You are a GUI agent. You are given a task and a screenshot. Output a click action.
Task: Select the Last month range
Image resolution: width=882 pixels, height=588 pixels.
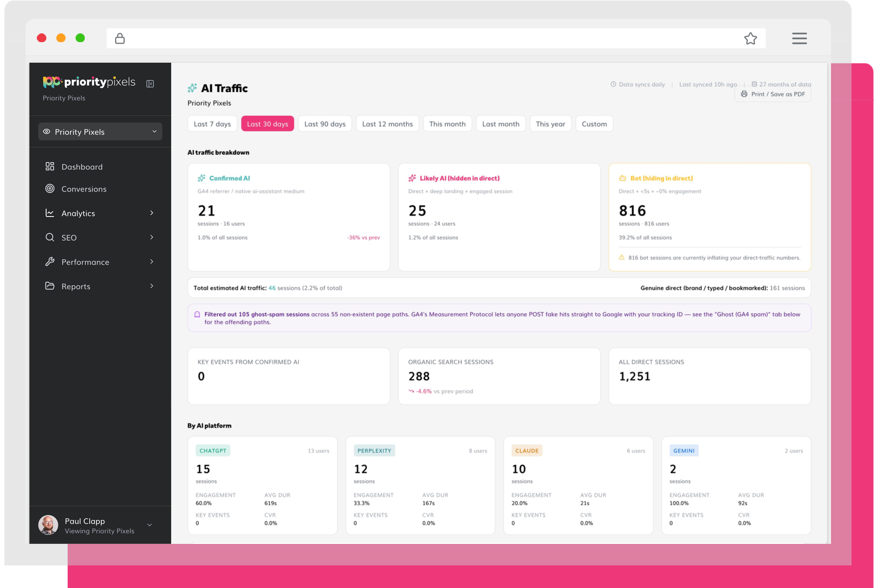(x=501, y=124)
